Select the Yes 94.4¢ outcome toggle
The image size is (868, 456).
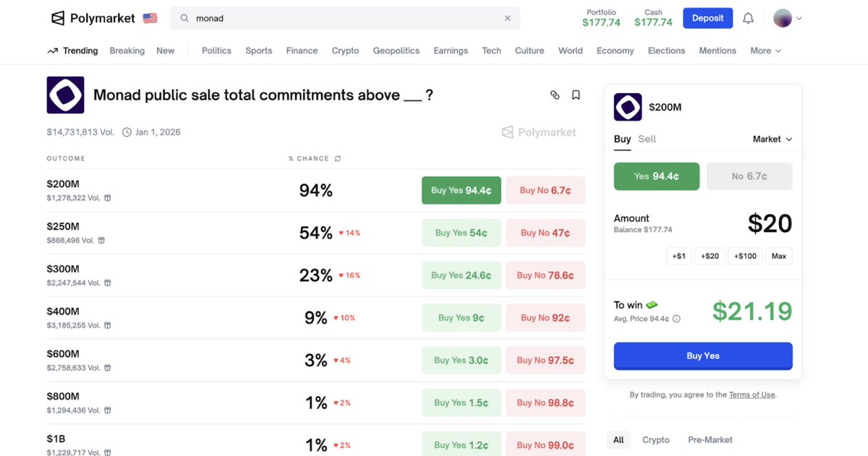(x=656, y=176)
